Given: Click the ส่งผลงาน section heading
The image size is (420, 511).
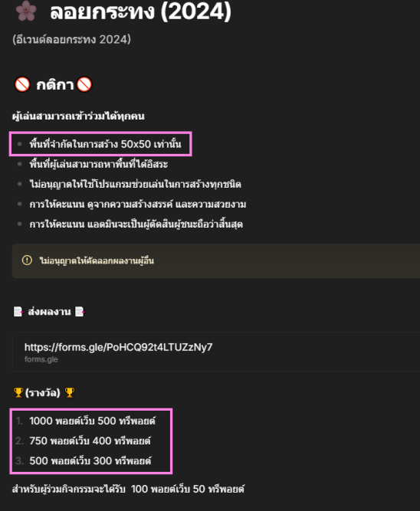Looking at the screenshot, I should click(x=49, y=312).
